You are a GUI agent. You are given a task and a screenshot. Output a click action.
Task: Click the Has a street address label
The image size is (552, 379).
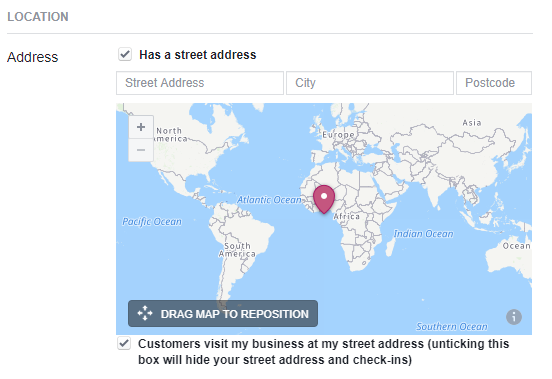click(197, 55)
